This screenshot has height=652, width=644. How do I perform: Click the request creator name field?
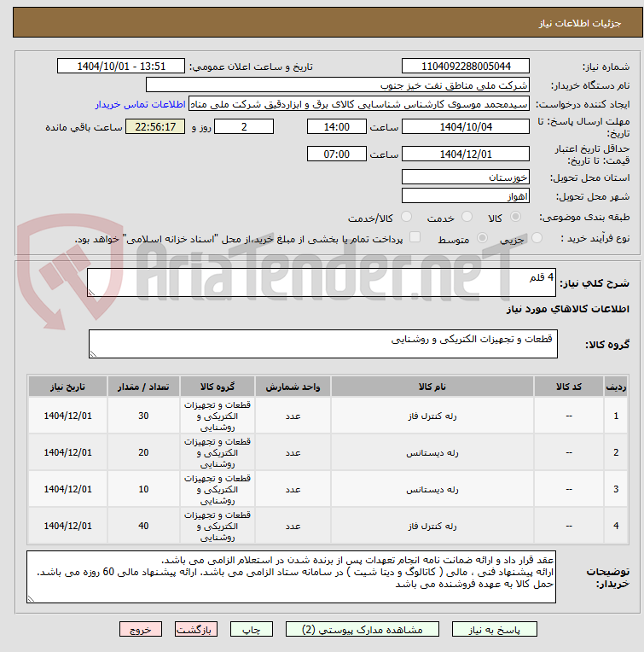pyautogui.click(x=359, y=103)
